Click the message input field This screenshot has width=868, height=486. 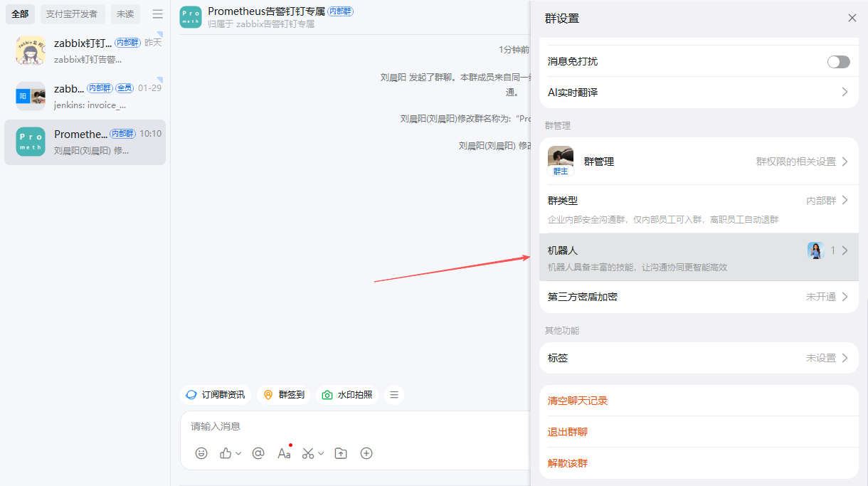pyautogui.click(x=356, y=426)
